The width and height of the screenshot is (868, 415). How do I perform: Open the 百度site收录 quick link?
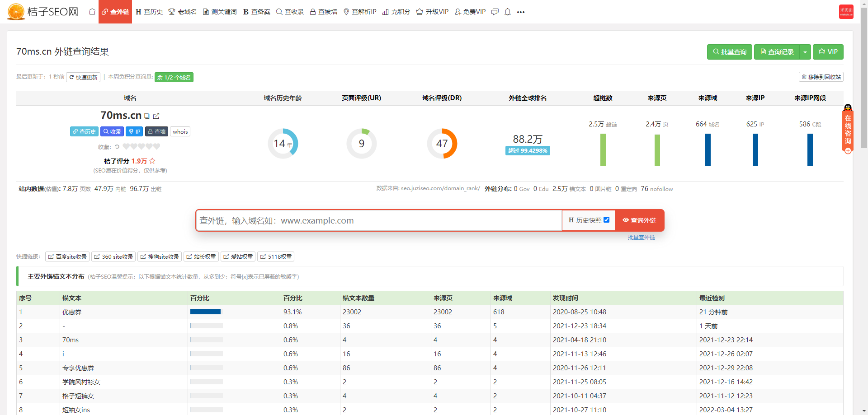click(67, 256)
